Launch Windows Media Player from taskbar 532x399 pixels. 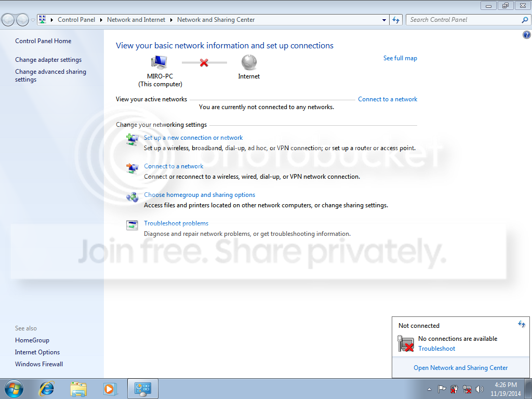pyautogui.click(x=110, y=389)
